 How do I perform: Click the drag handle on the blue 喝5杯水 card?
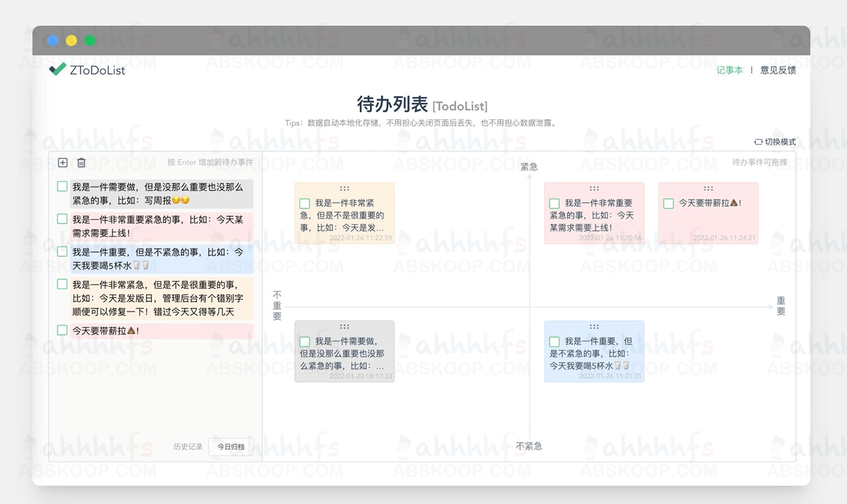click(593, 326)
